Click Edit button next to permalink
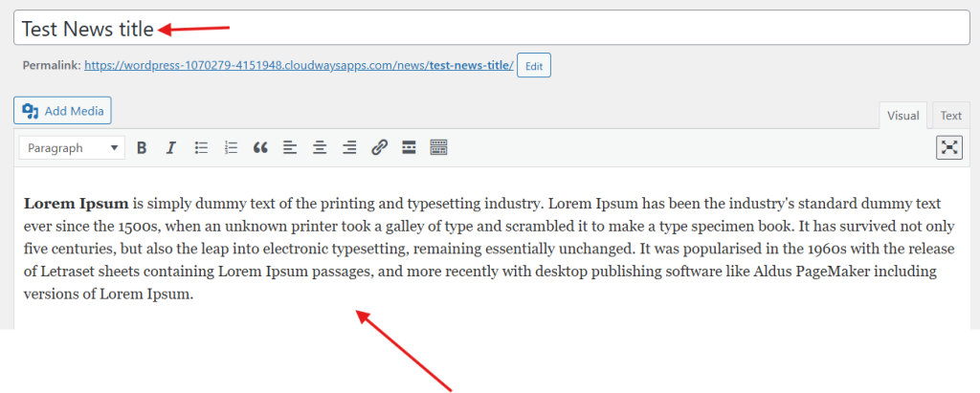 point(533,66)
